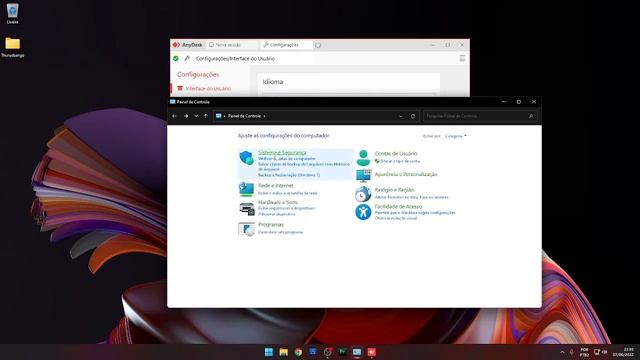The width and height of the screenshot is (640, 360).
Task: Open the Programas icon
Action: point(246,229)
